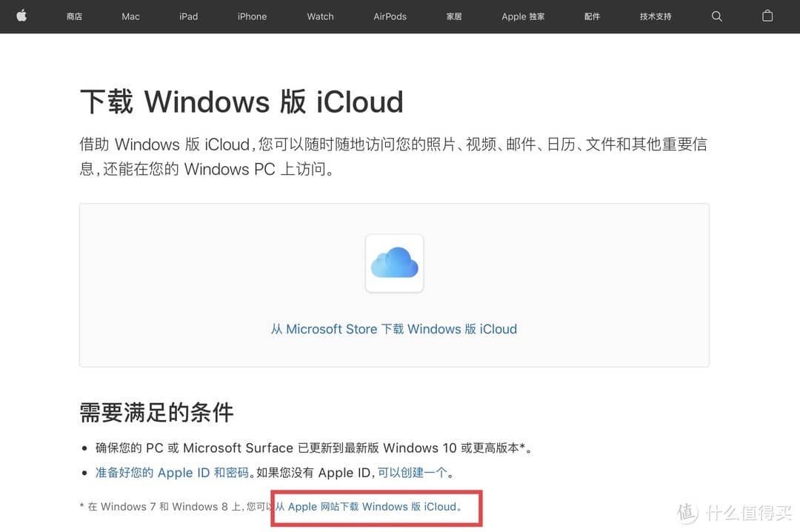Select 家居 in the navigation bar
800x532 pixels.
tap(454, 16)
